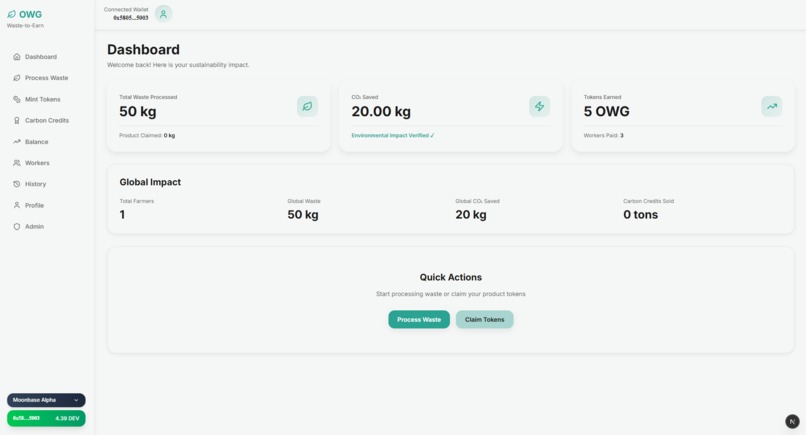Click the 5 OWG Tokens Earned value
The height and width of the screenshot is (435, 806).
tap(607, 112)
